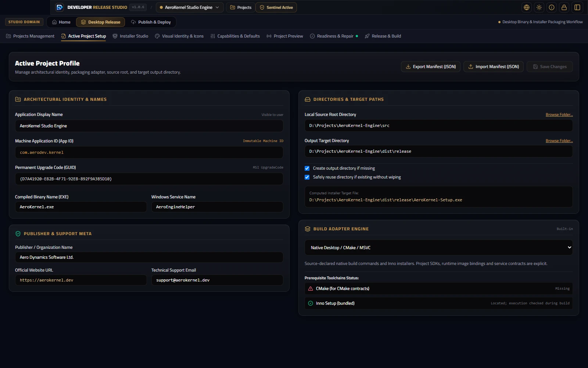This screenshot has width=588, height=368.
Task: Switch to the Home tab
Action: (61, 22)
